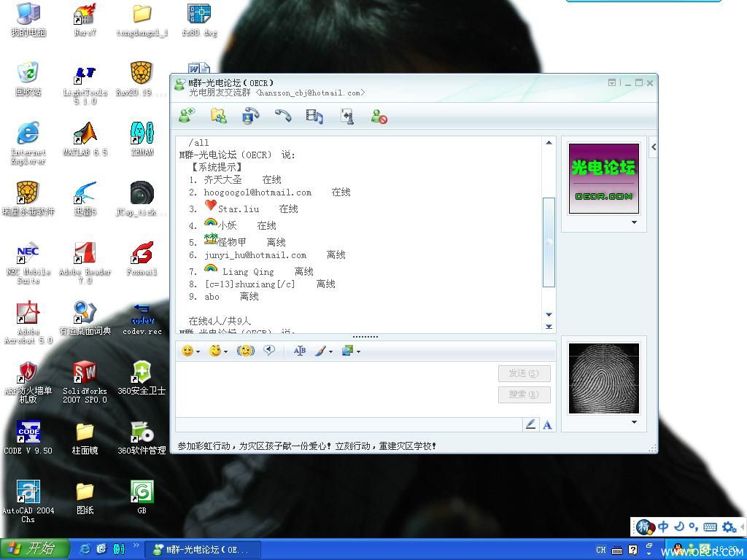Open the 开始 Start menu button

pyautogui.click(x=34, y=549)
